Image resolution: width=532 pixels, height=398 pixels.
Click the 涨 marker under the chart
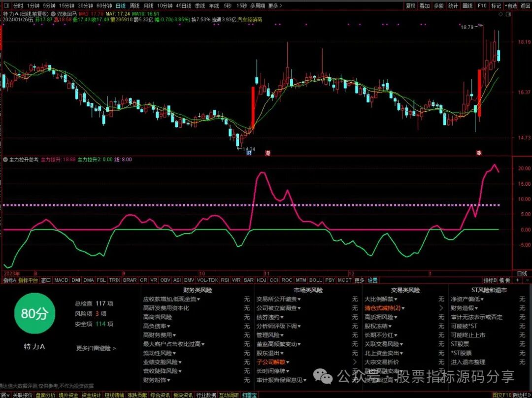click(479, 153)
